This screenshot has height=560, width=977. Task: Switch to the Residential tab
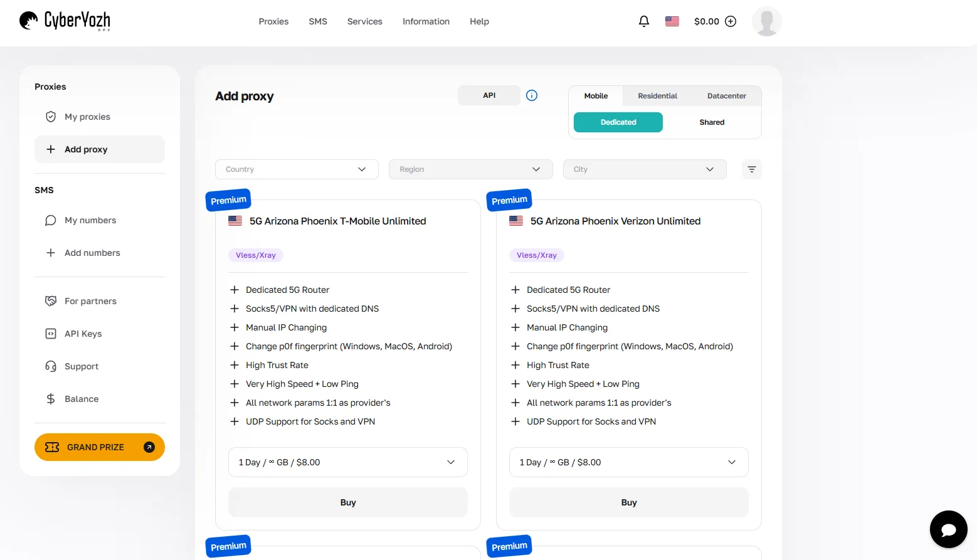657,96
